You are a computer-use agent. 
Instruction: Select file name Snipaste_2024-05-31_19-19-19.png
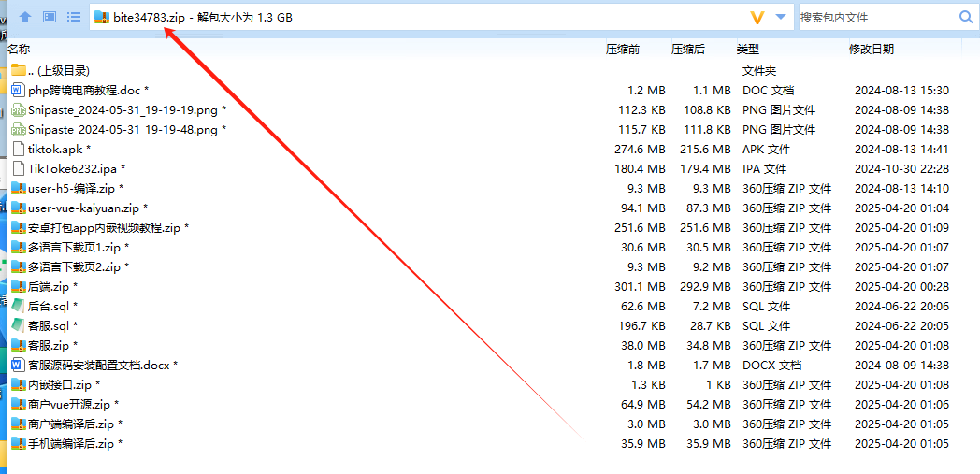(122, 110)
